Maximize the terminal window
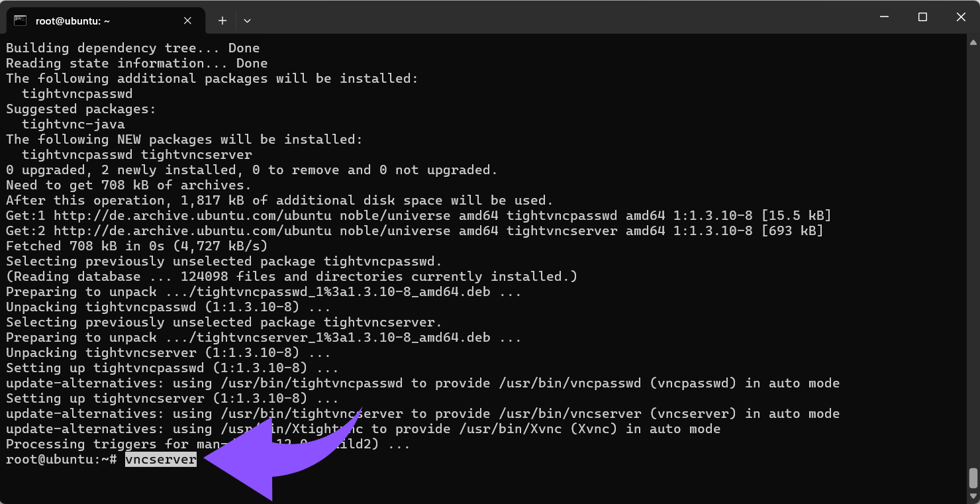Image resolution: width=980 pixels, height=504 pixels. (922, 18)
